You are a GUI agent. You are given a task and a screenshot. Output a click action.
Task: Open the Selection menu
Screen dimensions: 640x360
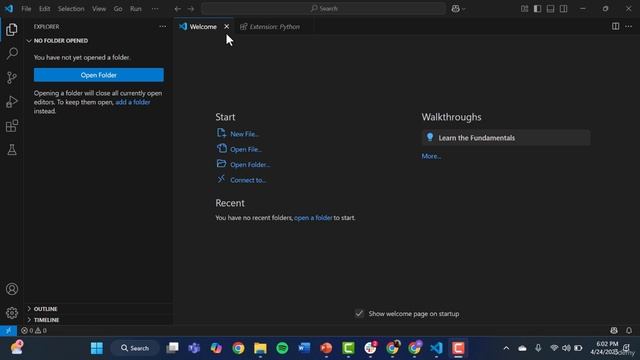point(71,9)
